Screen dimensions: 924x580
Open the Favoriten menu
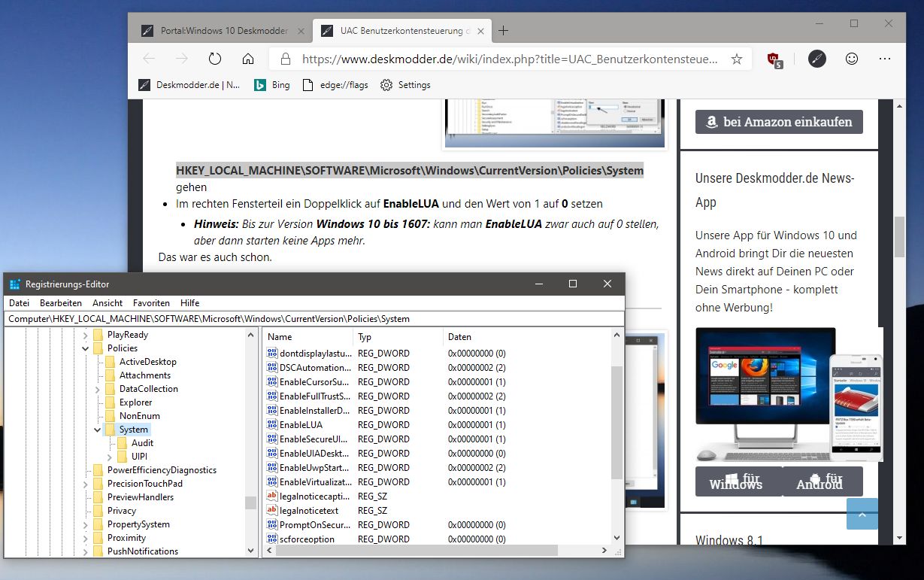click(x=151, y=303)
